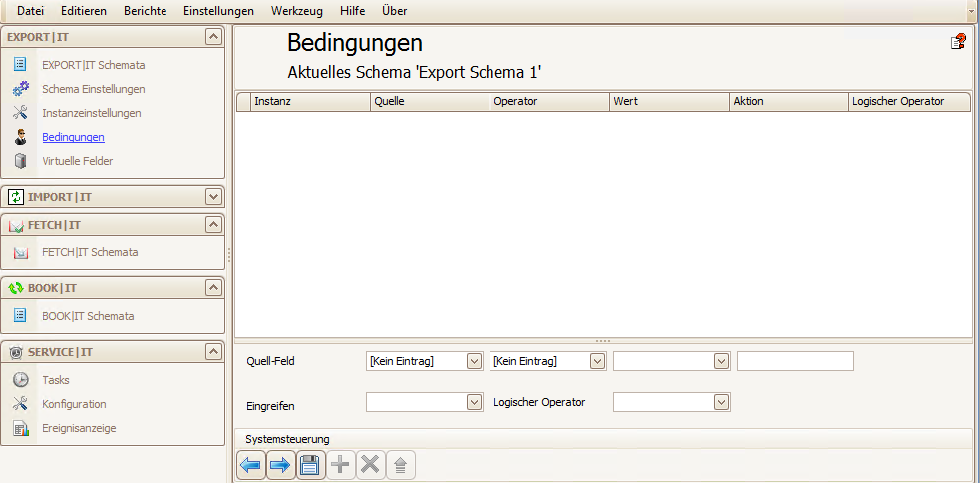Viewport: 980px width, 483px height.
Task: Collapse the BOOK|IT panel
Action: pos(213,288)
